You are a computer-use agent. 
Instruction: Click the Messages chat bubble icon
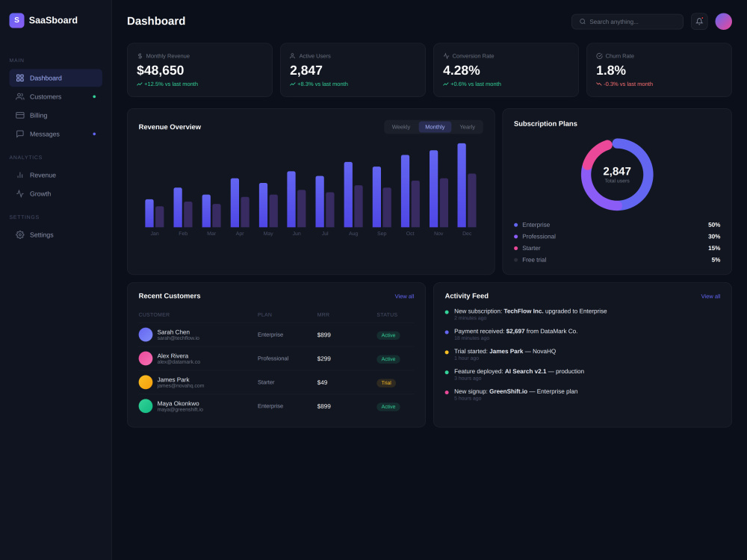click(20, 134)
